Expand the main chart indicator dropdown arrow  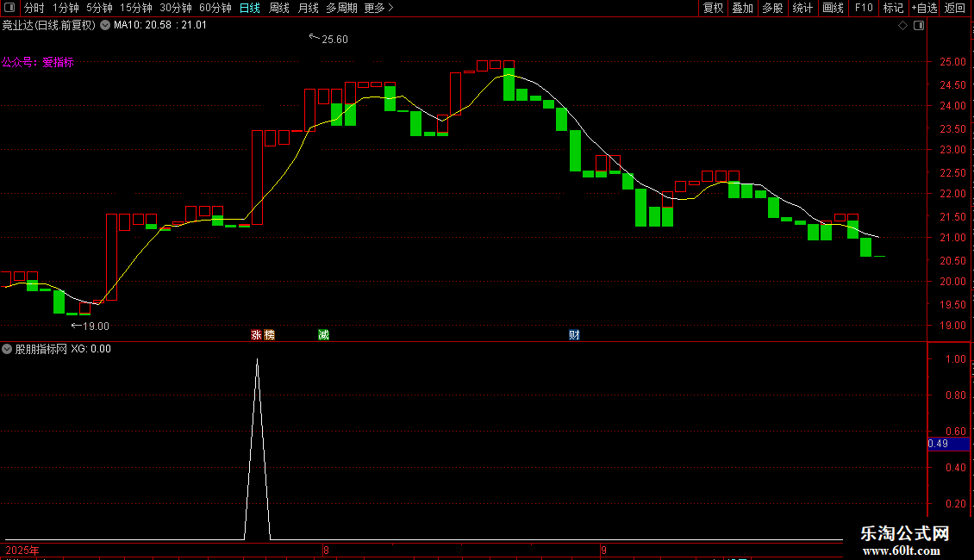click(x=105, y=26)
